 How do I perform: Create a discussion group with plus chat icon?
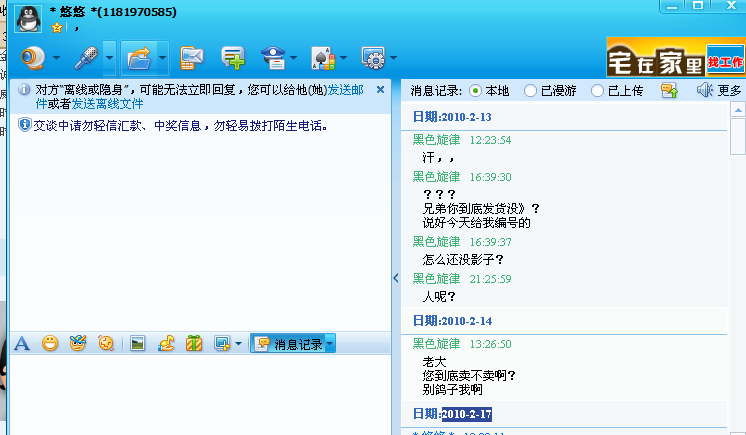coord(233,58)
